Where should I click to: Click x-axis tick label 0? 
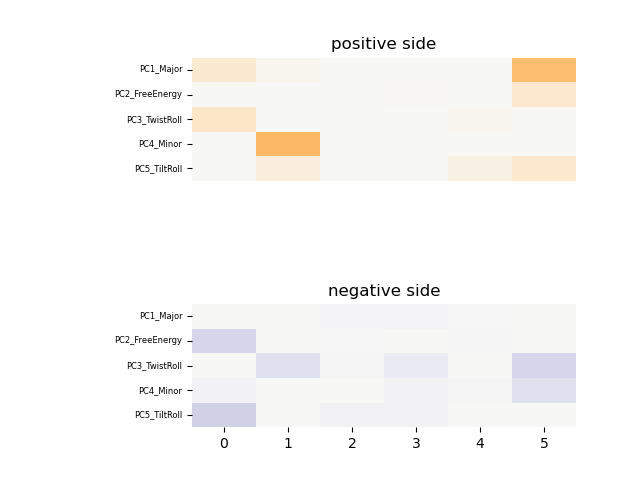(224, 443)
